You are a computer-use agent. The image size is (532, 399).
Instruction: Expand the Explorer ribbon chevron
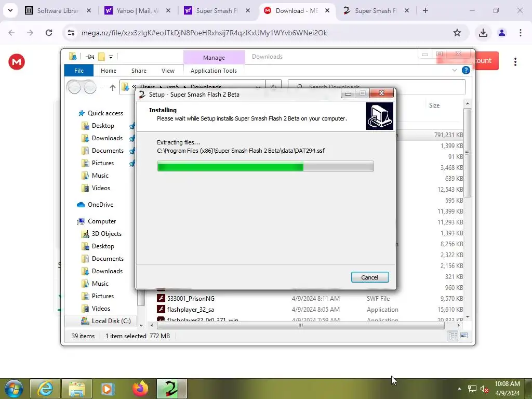(x=454, y=70)
